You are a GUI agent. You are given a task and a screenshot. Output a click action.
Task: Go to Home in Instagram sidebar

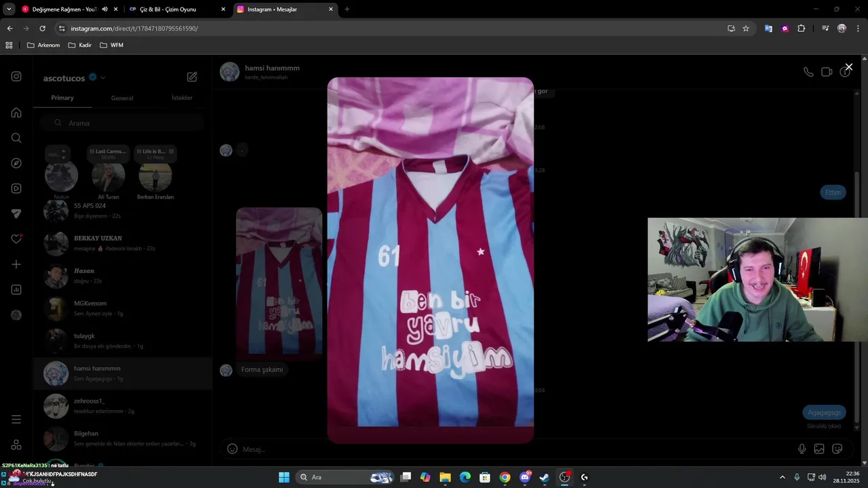click(x=16, y=113)
